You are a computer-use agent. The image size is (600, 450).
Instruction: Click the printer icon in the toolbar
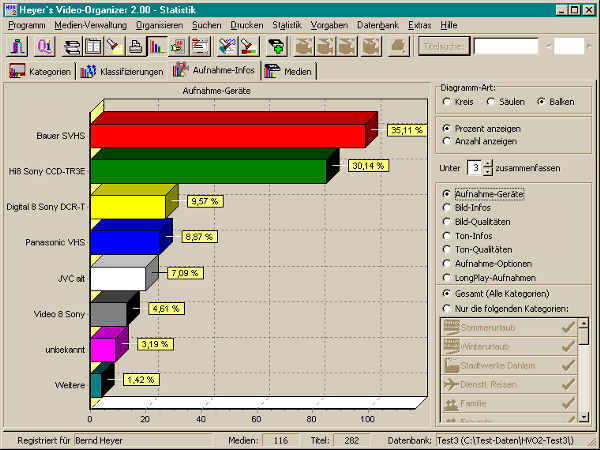(135, 46)
